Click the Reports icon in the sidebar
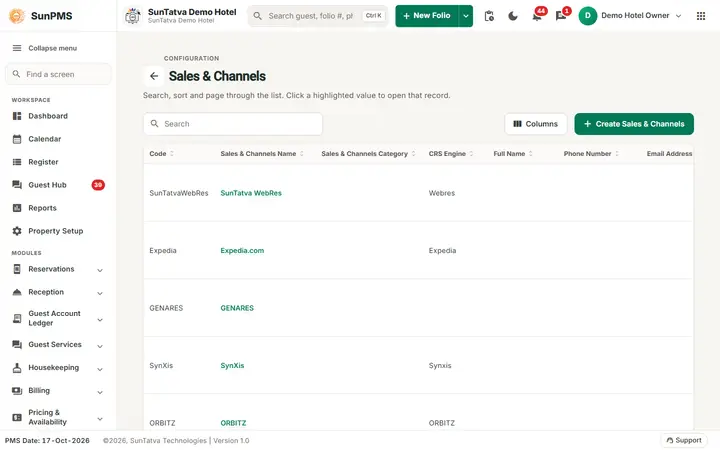The width and height of the screenshot is (720, 450). pyautogui.click(x=17, y=208)
